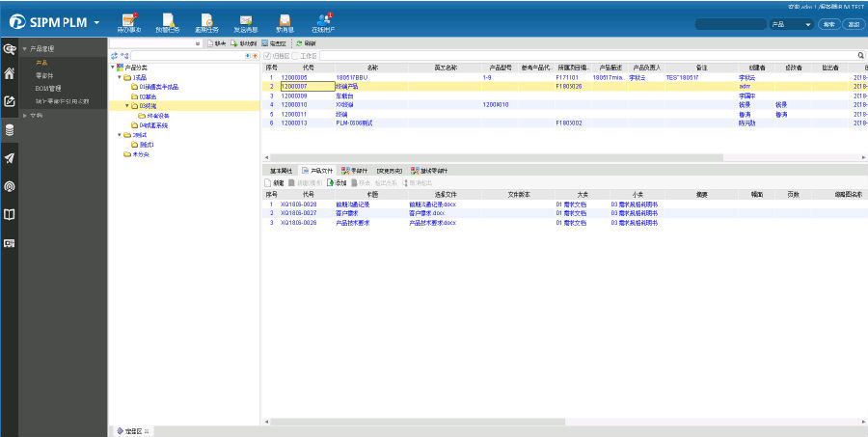Click the 搜索 button in top bar
This screenshot has height=437, width=868.
pyautogui.click(x=827, y=24)
